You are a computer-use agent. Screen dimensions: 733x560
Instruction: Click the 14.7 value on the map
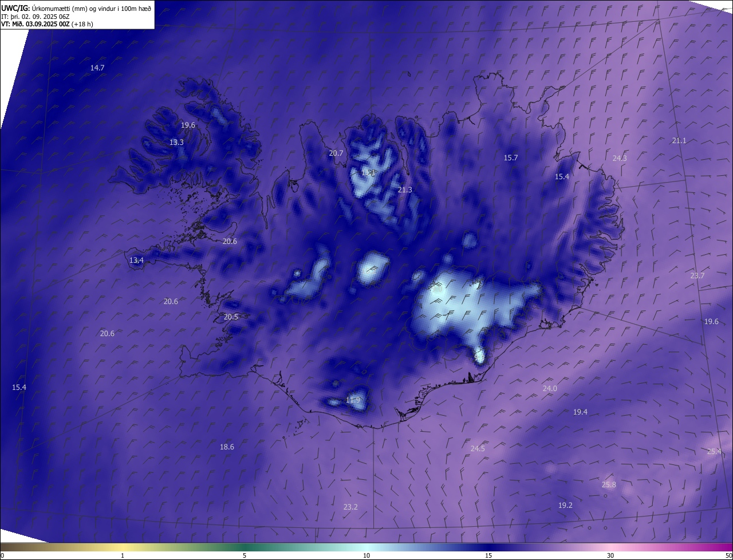pos(97,68)
